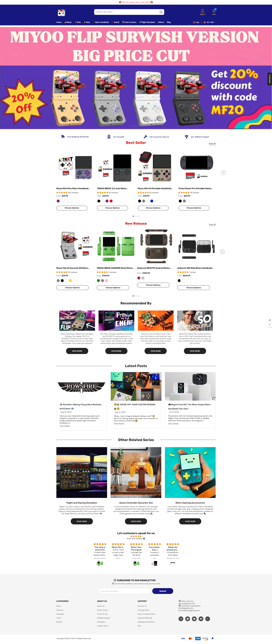The height and width of the screenshot is (644, 272).
Task: Click the search magnifier icon
Action: tap(161, 12)
